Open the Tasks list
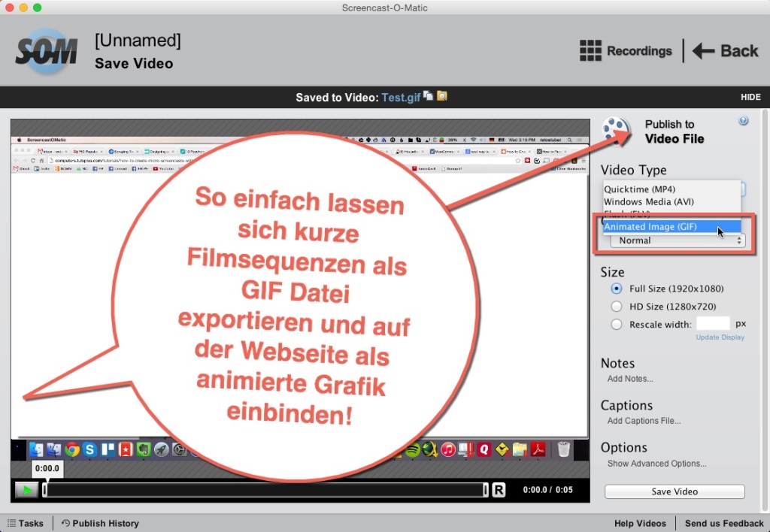This screenshot has height=532, width=770. click(x=25, y=523)
